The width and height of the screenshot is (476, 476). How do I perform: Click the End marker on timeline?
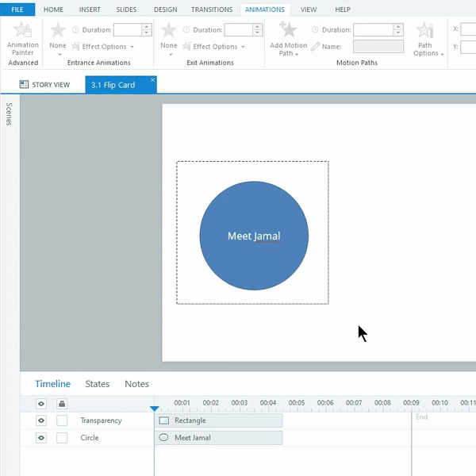(421, 416)
